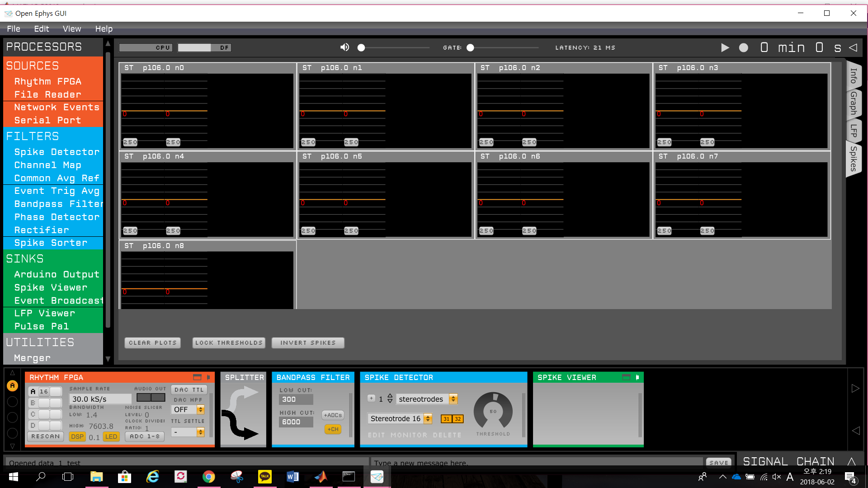Start acquisition with the play button
This screenshot has height=488, width=868.
[x=725, y=47]
